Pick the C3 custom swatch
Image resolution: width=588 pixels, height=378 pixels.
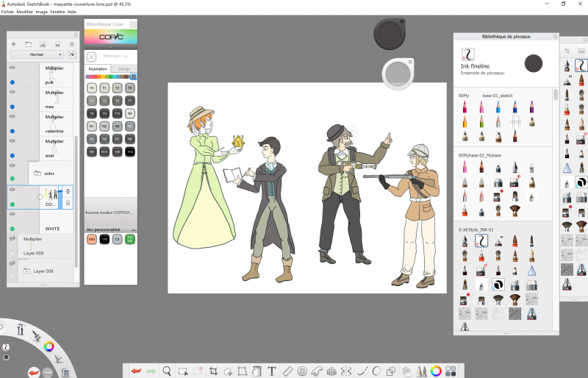(117, 239)
